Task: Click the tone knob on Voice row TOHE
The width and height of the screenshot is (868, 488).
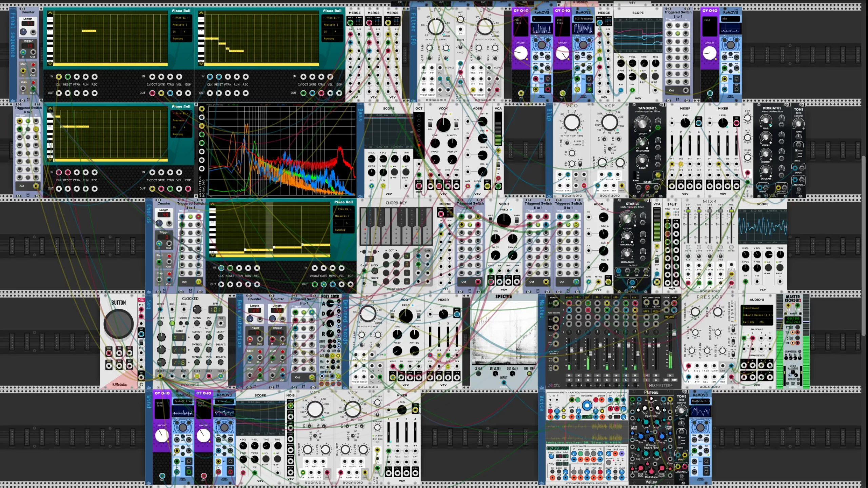Action: tap(681, 410)
